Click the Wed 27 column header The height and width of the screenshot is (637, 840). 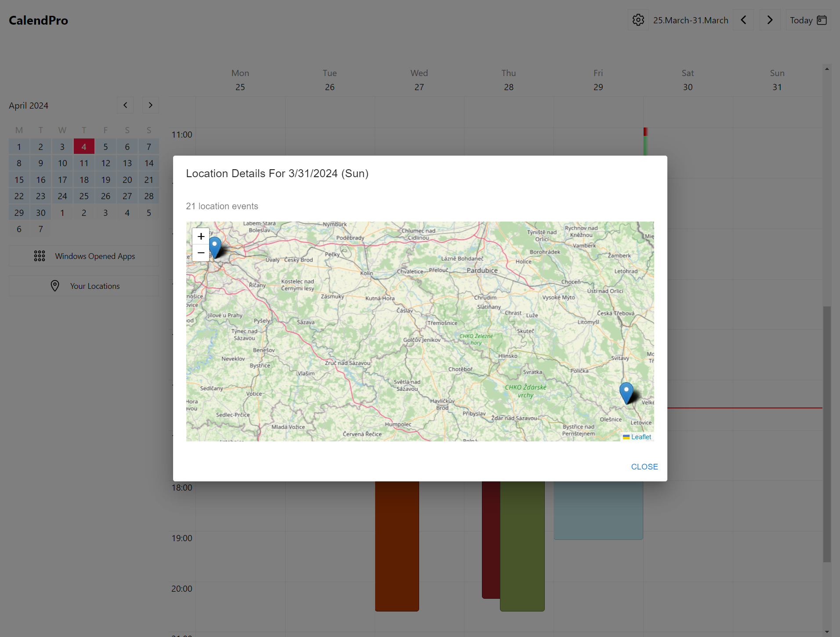pos(419,80)
